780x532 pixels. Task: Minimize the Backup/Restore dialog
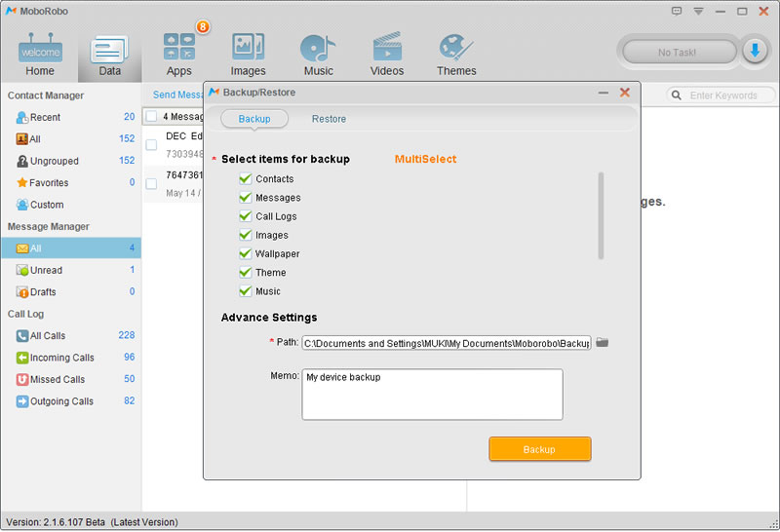604,93
